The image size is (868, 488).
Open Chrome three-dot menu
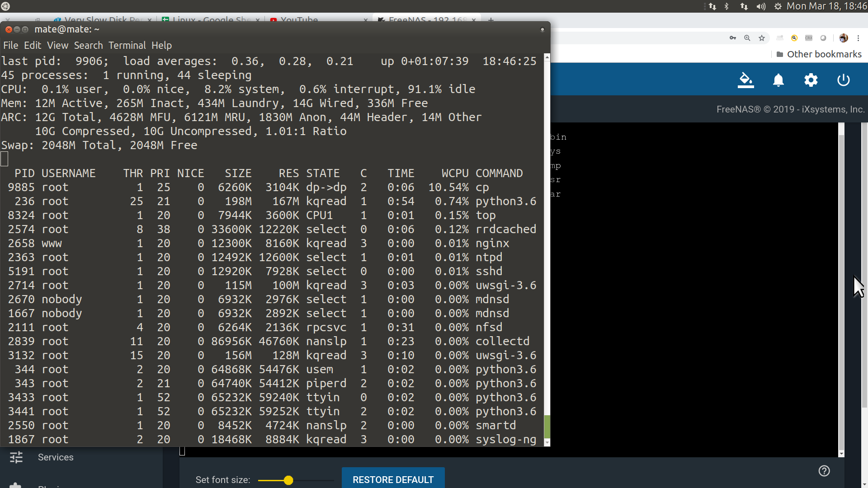(x=858, y=38)
